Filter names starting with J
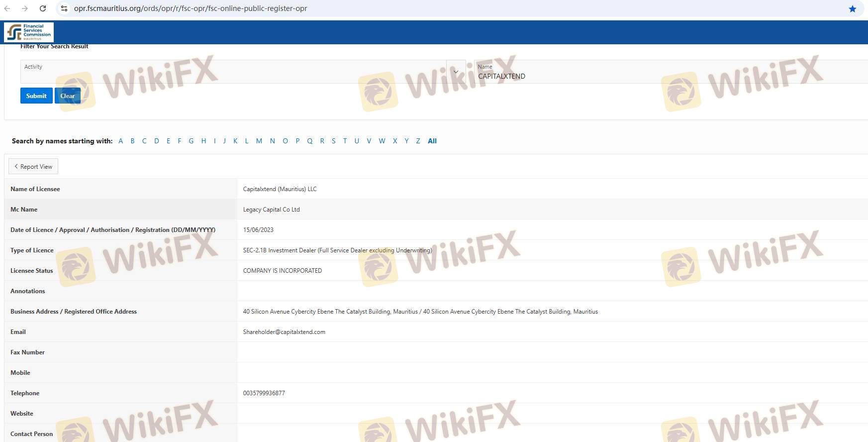The width and height of the screenshot is (868, 442). (224, 141)
